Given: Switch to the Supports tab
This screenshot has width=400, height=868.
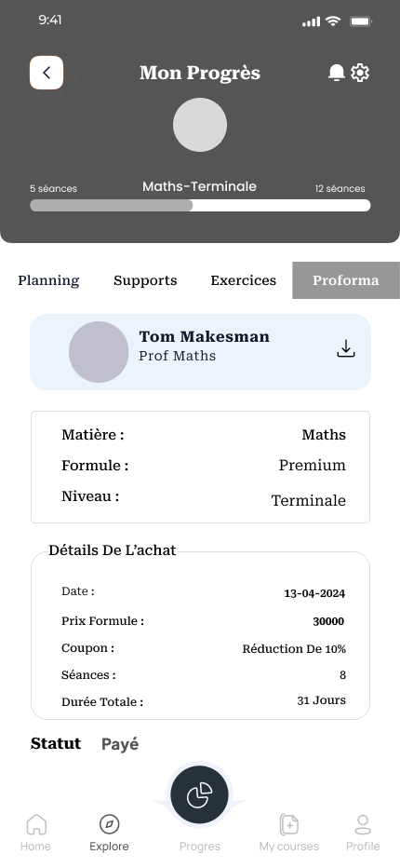Looking at the screenshot, I should (x=145, y=280).
